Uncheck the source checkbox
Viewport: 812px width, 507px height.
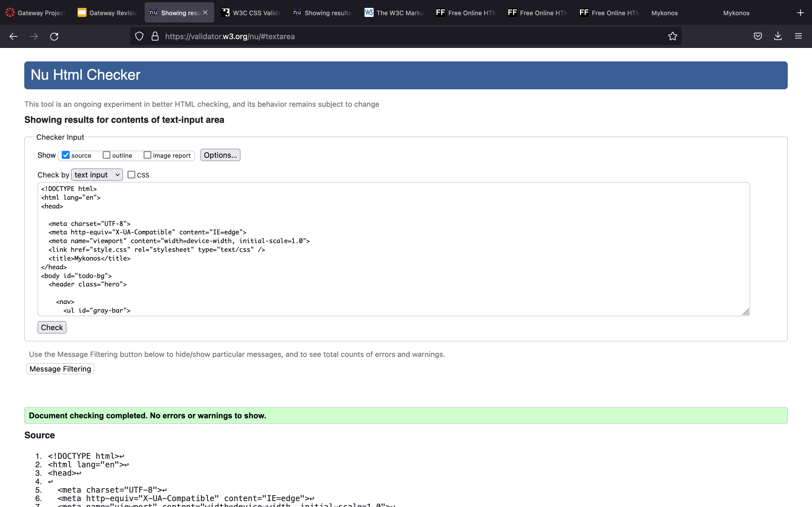(x=66, y=155)
